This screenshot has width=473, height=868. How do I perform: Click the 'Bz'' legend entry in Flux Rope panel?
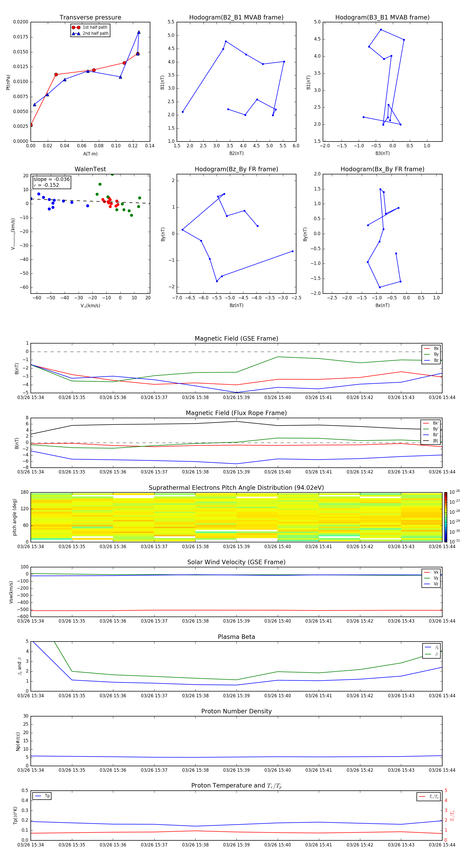pyautogui.click(x=431, y=435)
